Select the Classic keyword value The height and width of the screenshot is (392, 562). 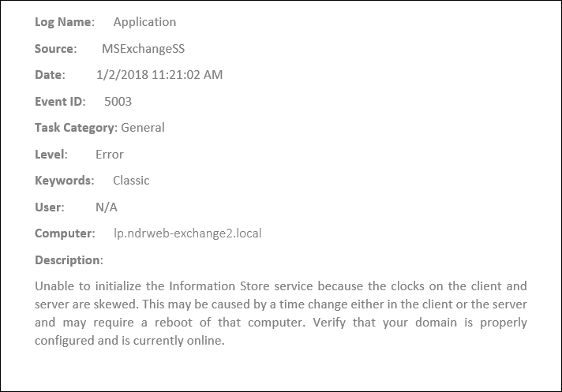(131, 181)
